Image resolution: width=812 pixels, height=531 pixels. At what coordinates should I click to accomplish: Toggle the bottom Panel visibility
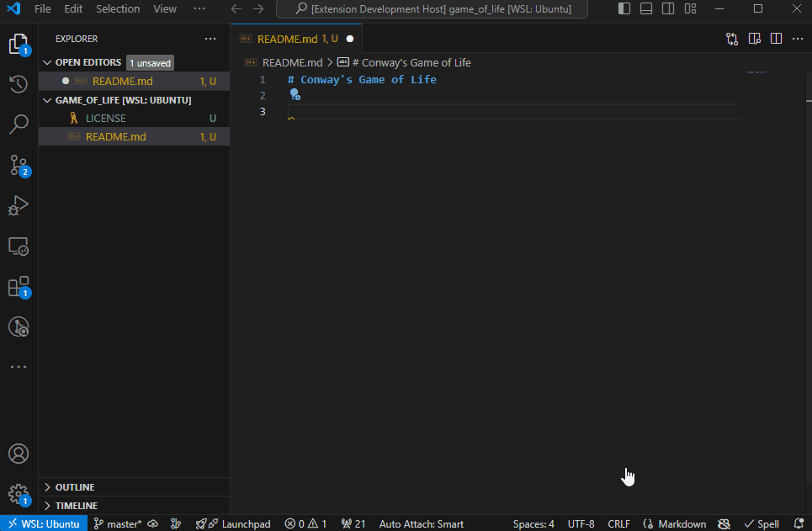[645, 8]
